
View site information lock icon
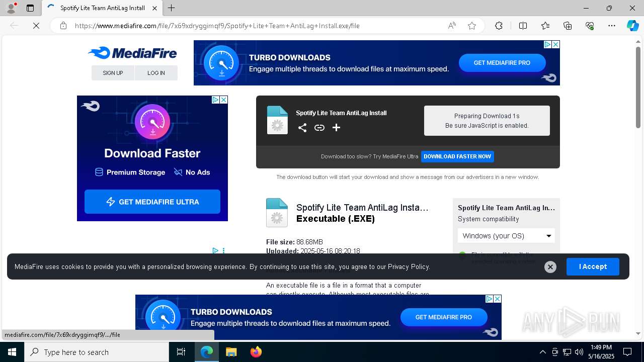point(63,26)
